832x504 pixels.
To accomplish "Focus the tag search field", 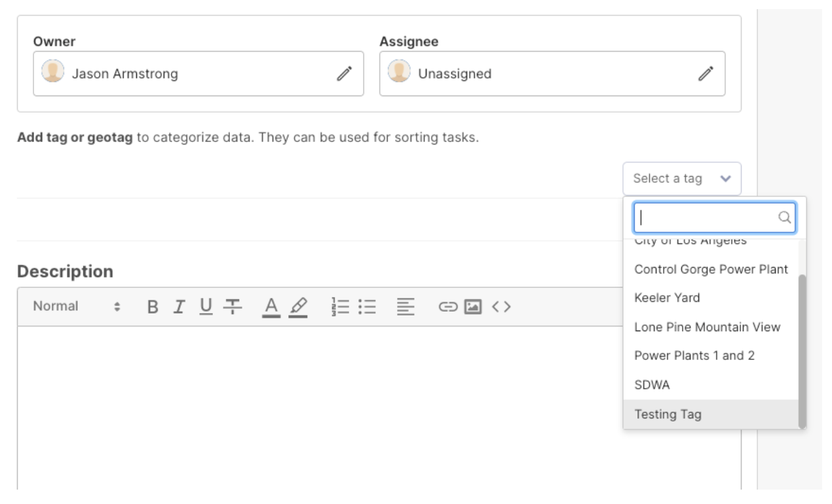I will pos(715,218).
